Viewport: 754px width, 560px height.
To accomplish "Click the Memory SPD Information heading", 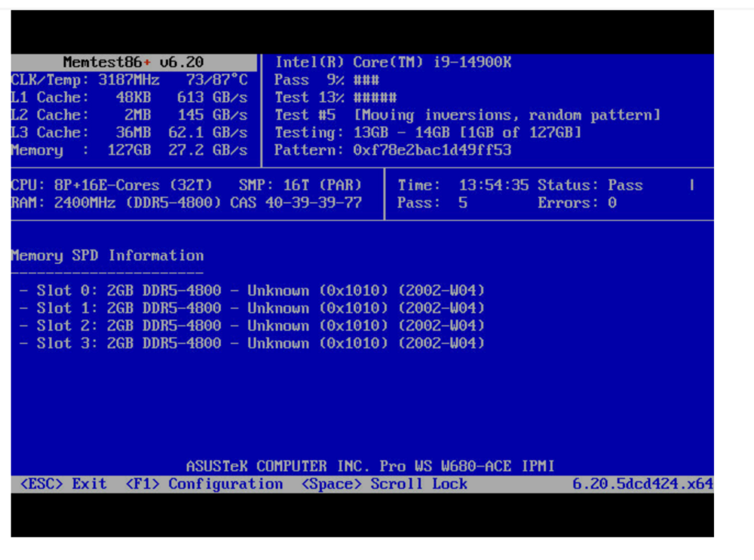I will point(107,256).
